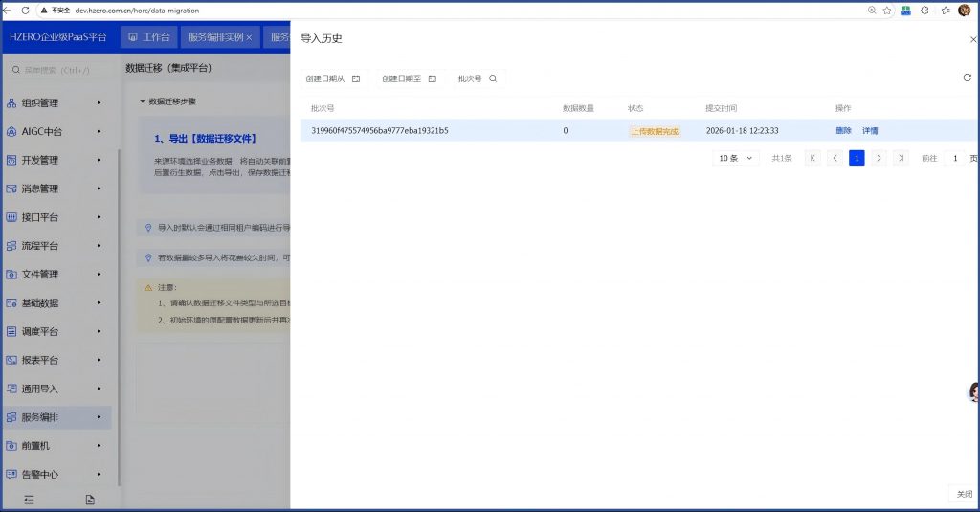
Task: Close the 导入历史 drawer with X icon
Action: click(973, 39)
